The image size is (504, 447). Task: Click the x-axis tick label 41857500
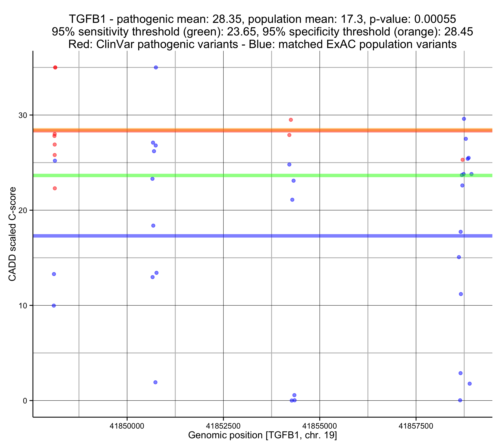416,426
